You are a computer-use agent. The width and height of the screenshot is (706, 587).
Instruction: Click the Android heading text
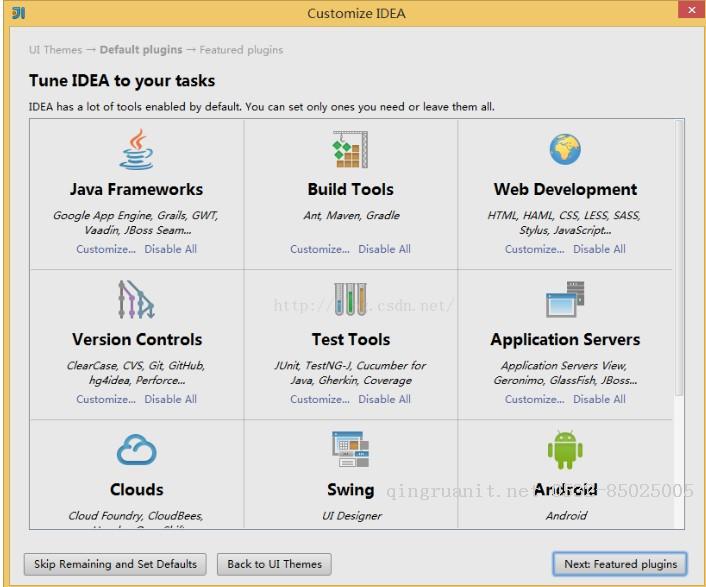pos(566,489)
